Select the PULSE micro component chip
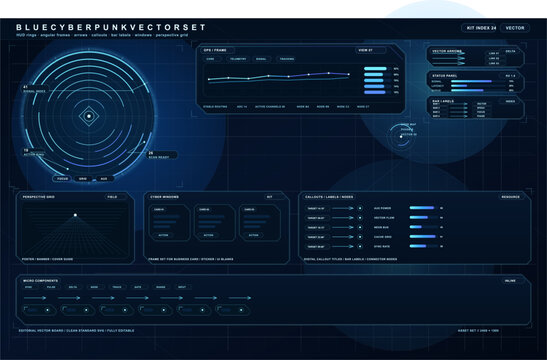This screenshot has width=547, height=360. 51,287
